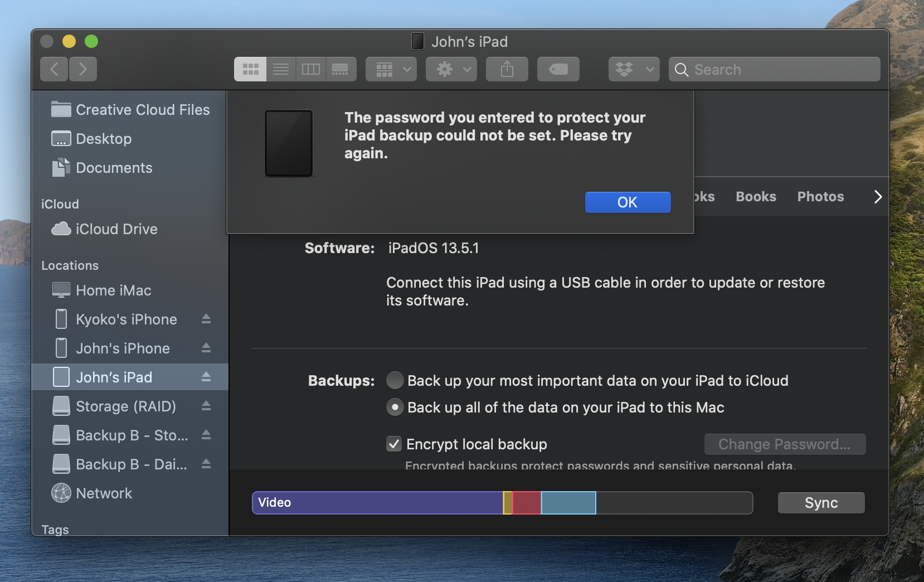
Task: Switch to the Books tab
Action: point(755,196)
